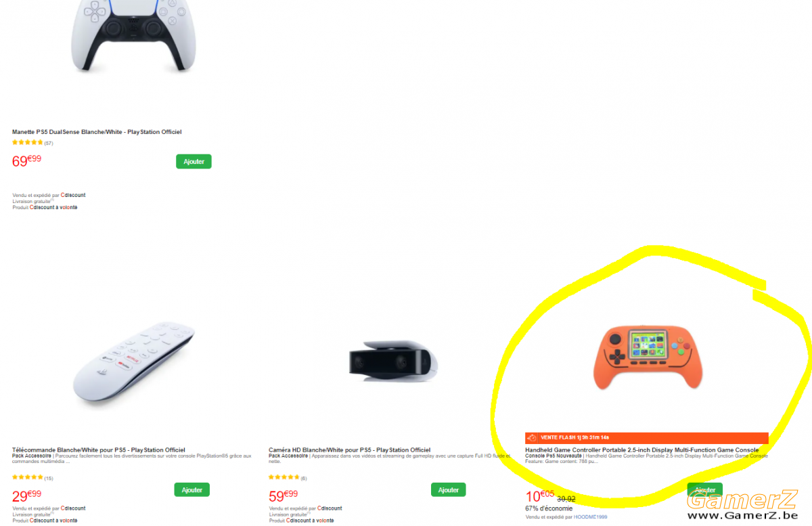The image size is (812, 526).
Task: Open the Manette PS5 DualSense title link
Action: (97, 132)
